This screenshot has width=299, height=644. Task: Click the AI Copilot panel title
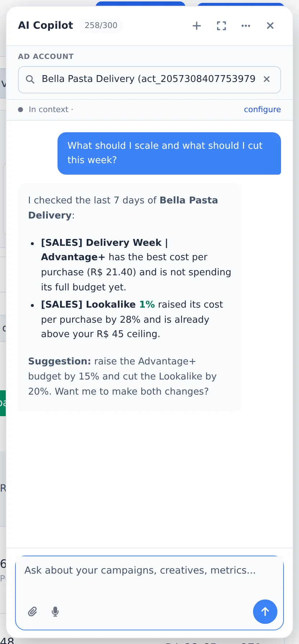click(x=46, y=26)
